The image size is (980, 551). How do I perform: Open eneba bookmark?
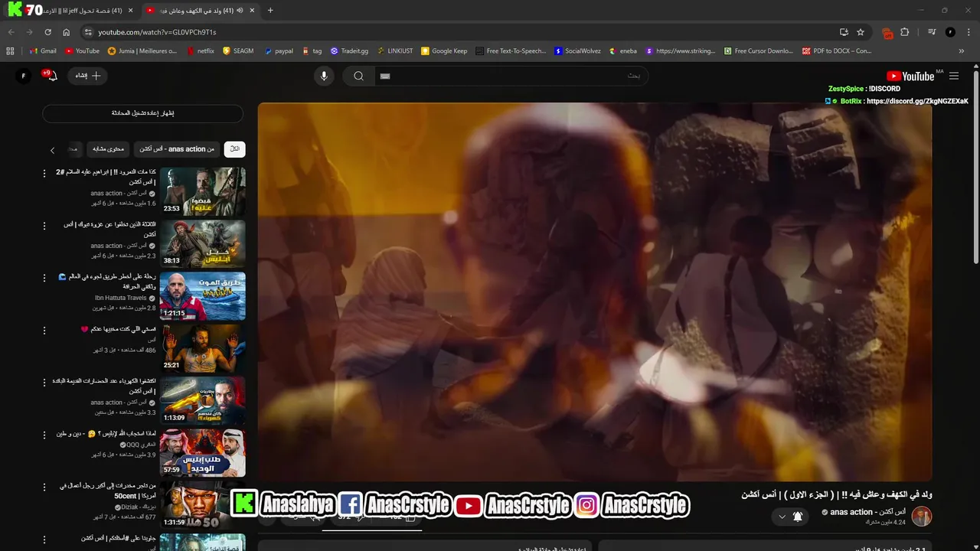(623, 51)
